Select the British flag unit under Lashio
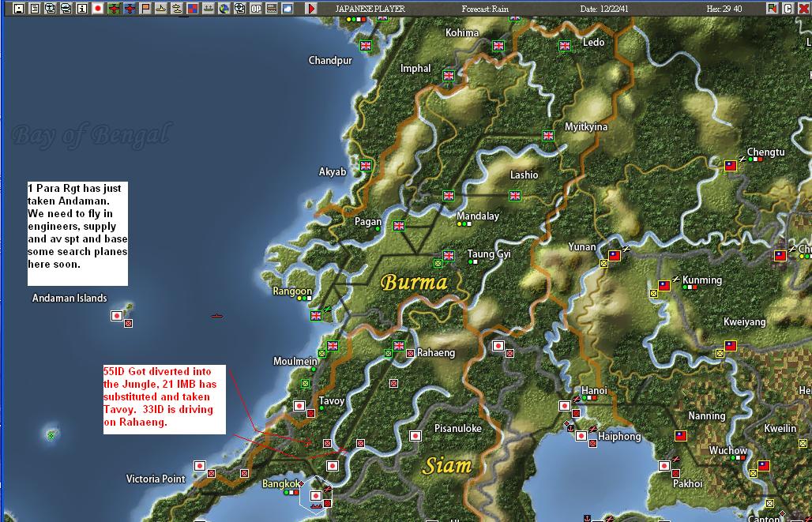Image resolution: width=812 pixels, height=522 pixels. 515,196
